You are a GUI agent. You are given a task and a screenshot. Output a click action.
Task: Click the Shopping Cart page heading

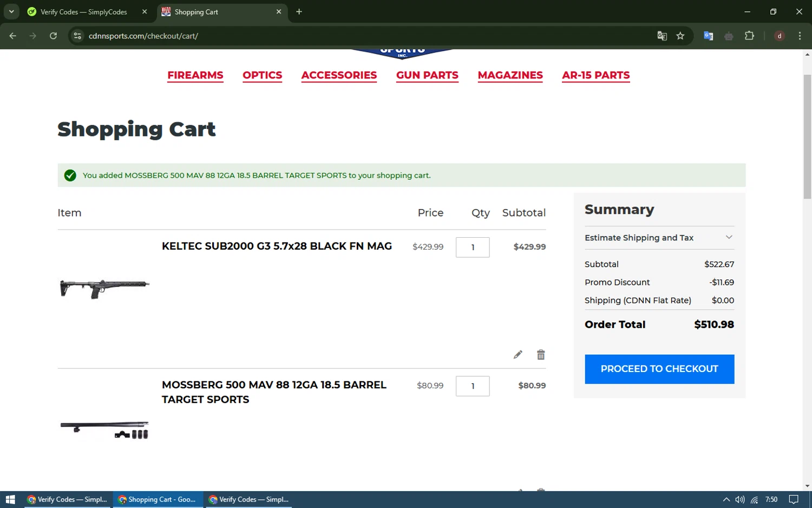(136, 129)
